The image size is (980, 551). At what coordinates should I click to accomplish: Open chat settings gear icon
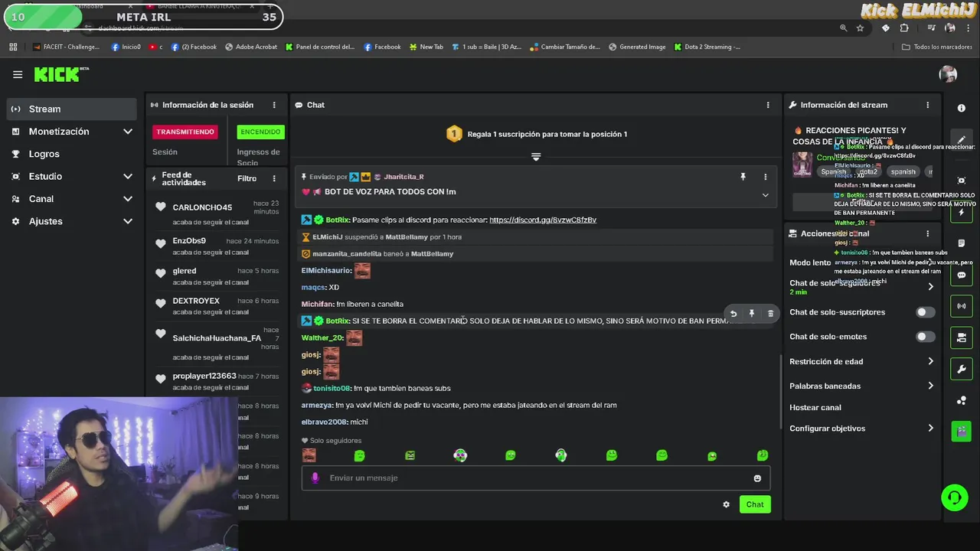[x=726, y=504]
